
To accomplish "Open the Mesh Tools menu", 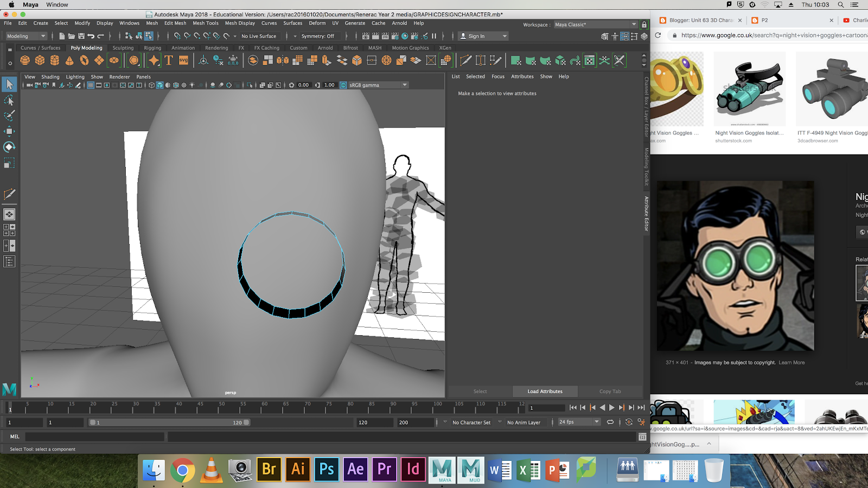I will pos(206,23).
